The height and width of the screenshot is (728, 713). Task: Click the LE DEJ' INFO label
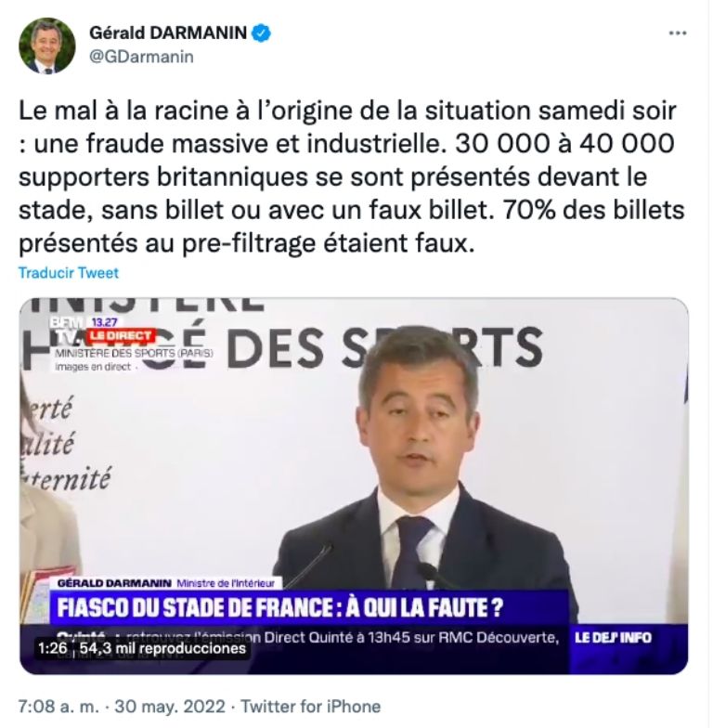(613, 637)
